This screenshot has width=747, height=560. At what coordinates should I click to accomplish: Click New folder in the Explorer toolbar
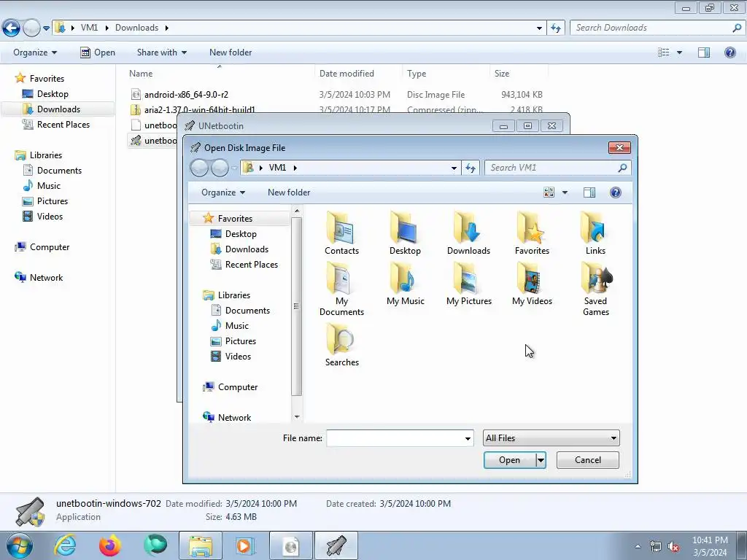(231, 52)
